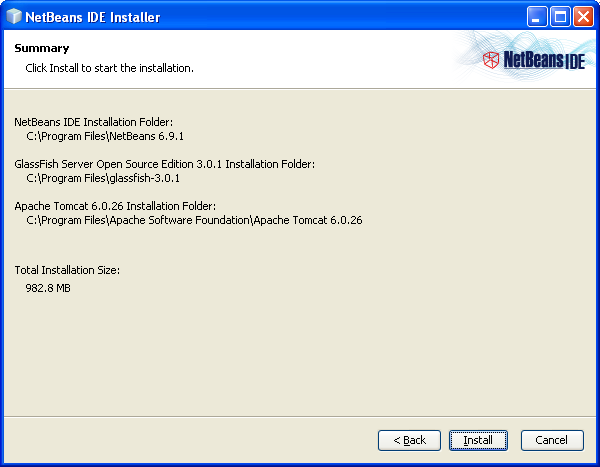Close the NetBeans IDE Installer window
This screenshot has width=600, height=467.
pos(583,16)
